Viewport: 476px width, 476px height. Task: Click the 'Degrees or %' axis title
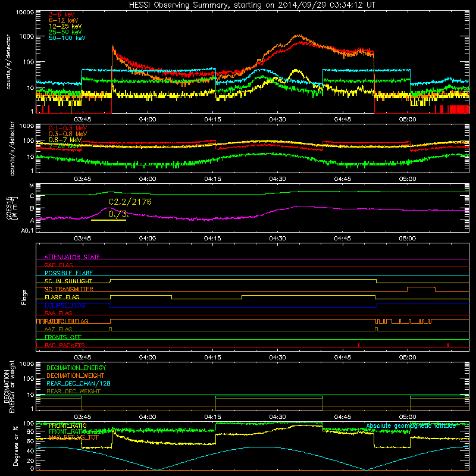point(15,446)
